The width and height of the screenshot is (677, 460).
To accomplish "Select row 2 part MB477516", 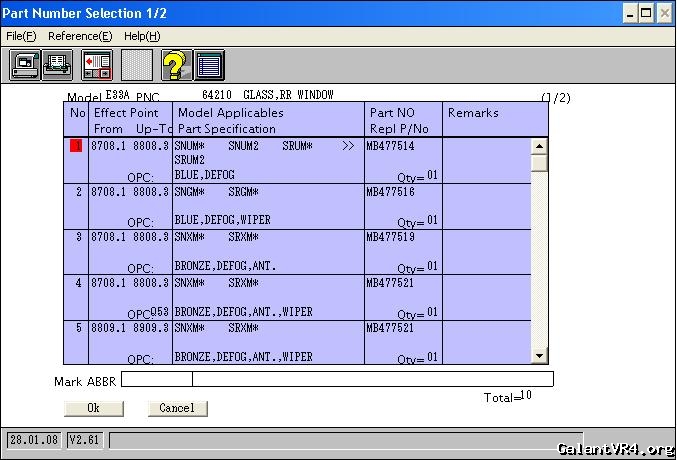I will click(x=390, y=191).
